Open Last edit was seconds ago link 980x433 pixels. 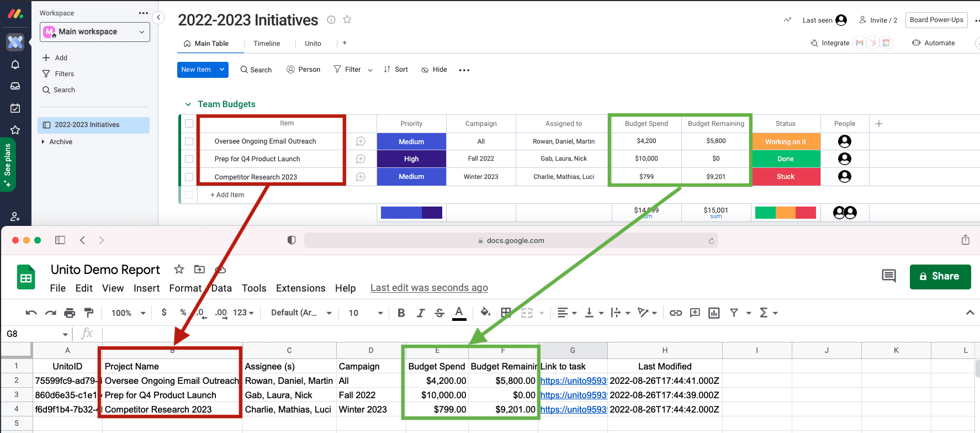click(x=429, y=288)
